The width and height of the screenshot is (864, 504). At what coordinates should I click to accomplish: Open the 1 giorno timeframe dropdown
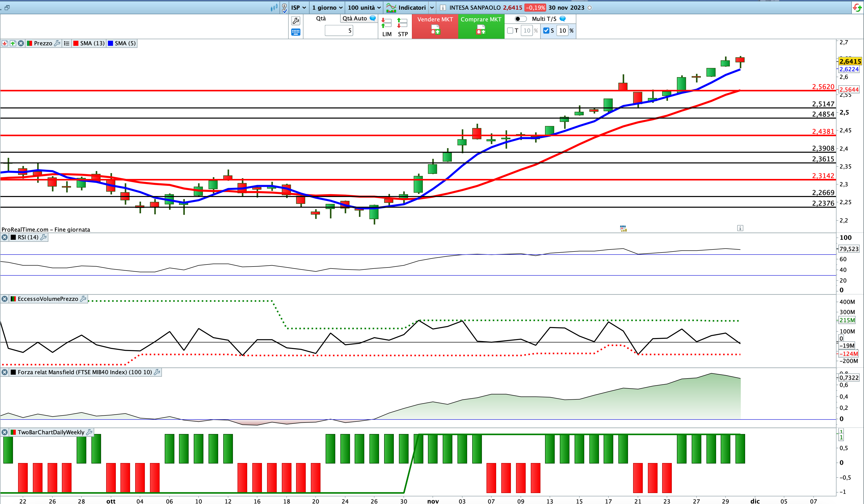[327, 8]
